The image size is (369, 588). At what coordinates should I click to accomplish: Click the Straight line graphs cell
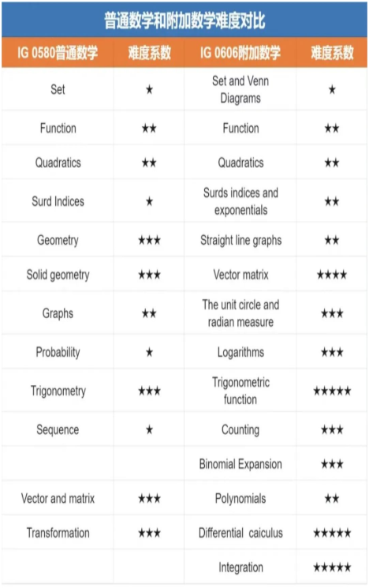240,240
